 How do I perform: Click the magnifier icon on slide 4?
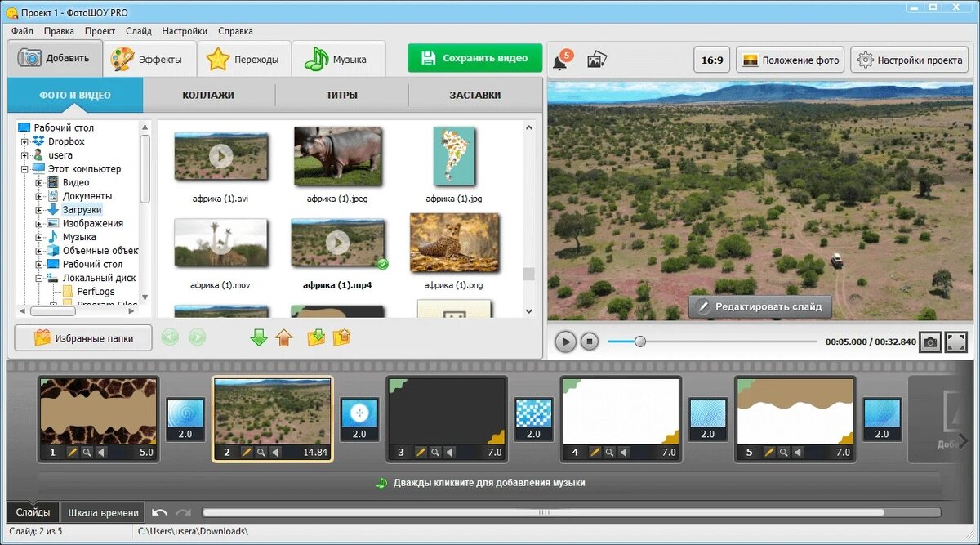click(x=610, y=452)
